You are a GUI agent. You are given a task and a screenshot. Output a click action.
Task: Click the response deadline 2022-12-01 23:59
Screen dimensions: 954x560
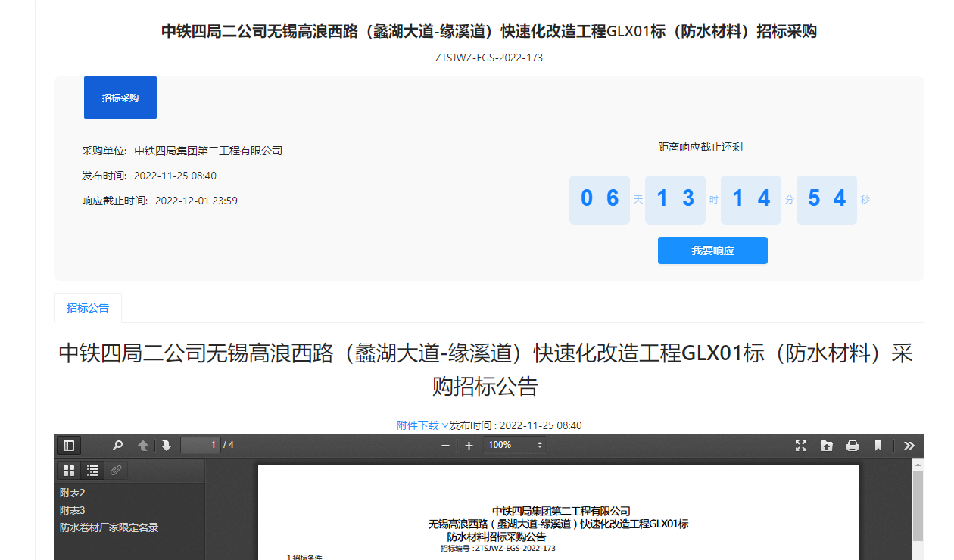point(196,201)
